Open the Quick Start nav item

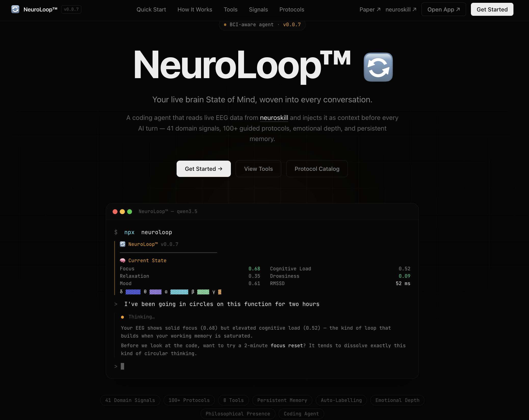151,9
